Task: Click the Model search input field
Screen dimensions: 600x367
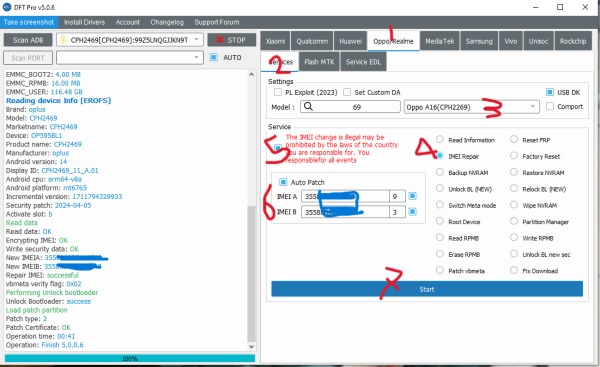Action: (x=350, y=107)
